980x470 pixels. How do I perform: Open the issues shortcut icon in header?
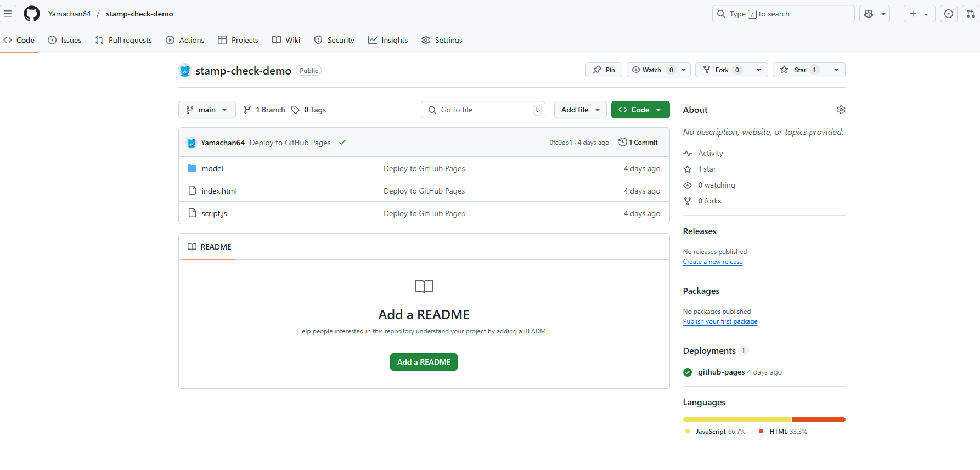[949, 14]
